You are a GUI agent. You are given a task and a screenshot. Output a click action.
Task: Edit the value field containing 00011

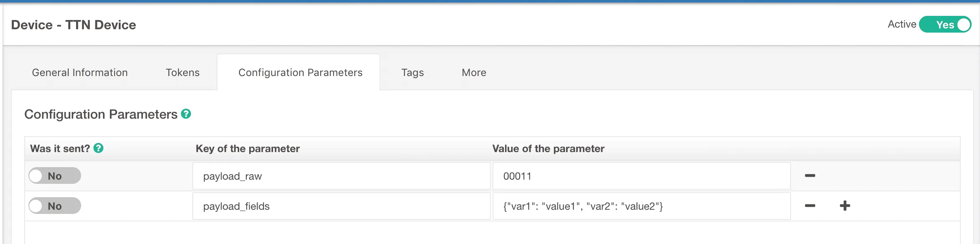[x=641, y=176]
